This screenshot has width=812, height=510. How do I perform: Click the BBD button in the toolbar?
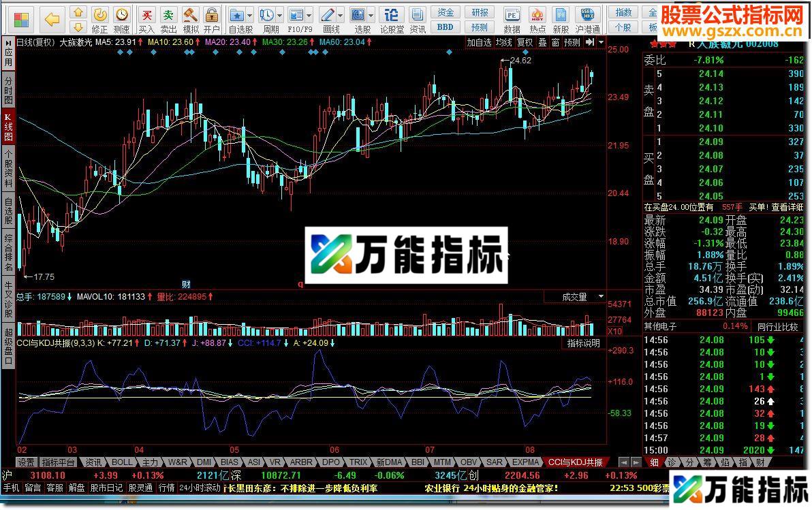click(x=446, y=28)
